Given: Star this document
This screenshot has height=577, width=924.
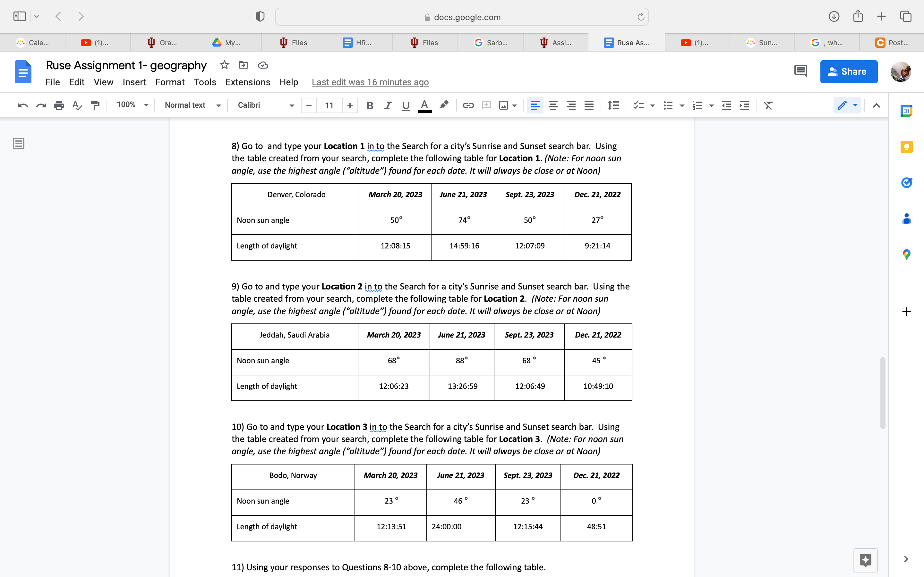Looking at the screenshot, I should tap(225, 65).
